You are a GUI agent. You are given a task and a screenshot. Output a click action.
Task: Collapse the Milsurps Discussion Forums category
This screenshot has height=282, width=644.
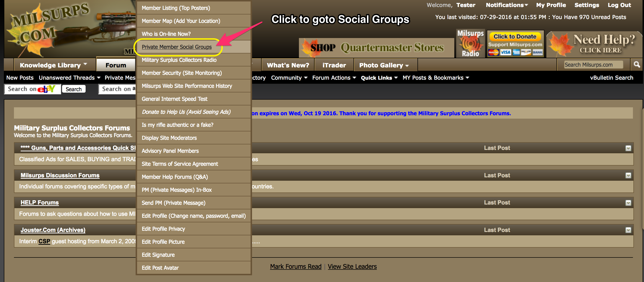pos(628,175)
